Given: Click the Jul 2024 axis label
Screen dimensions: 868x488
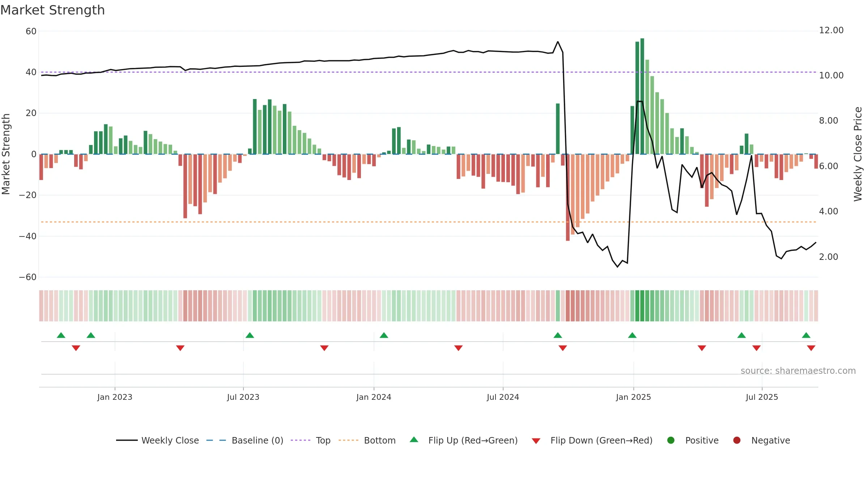Looking at the screenshot, I should click(x=503, y=397).
